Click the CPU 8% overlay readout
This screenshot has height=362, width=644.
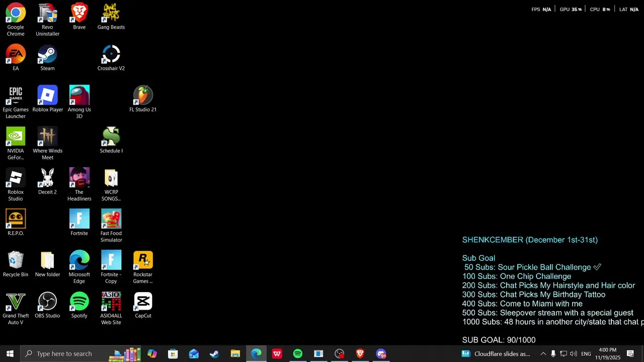click(x=600, y=9)
